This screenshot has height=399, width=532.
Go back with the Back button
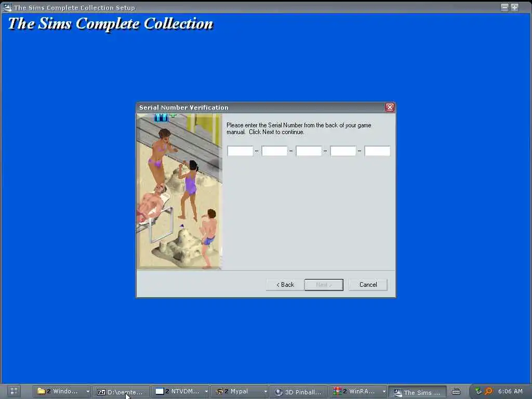click(285, 285)
